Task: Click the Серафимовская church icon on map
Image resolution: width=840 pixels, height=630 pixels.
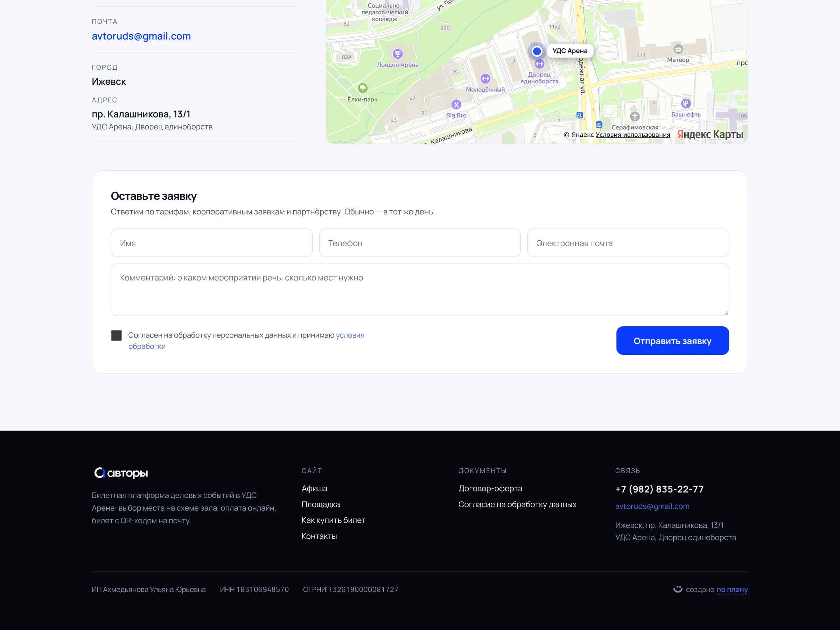Action: (x=635, y=116)
